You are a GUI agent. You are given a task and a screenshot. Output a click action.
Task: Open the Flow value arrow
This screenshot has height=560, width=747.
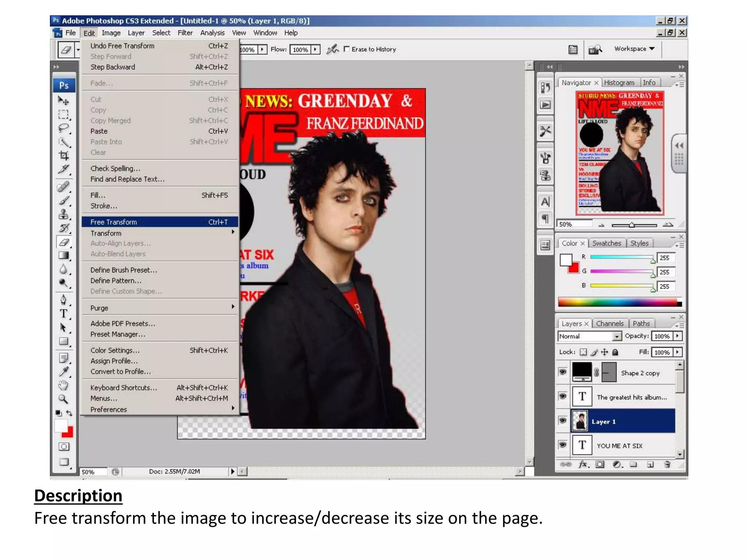click(x=316, y=49)
